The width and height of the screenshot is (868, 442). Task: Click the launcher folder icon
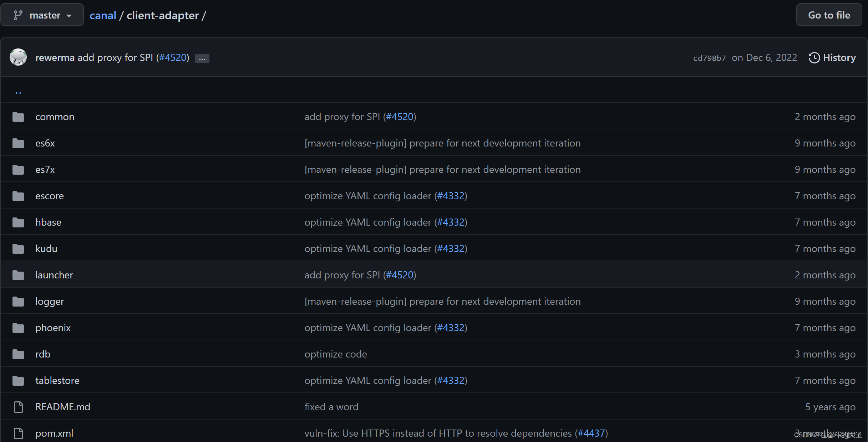tap(18, 275)
